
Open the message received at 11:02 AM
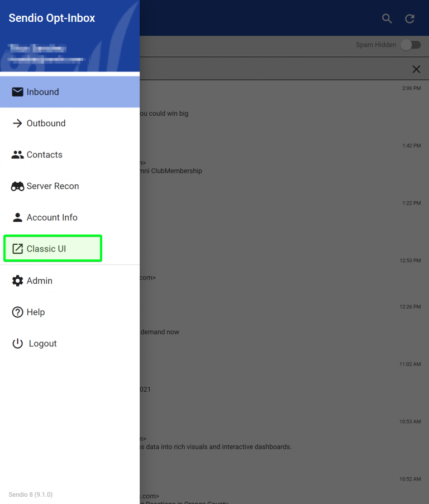pos(284,385)
